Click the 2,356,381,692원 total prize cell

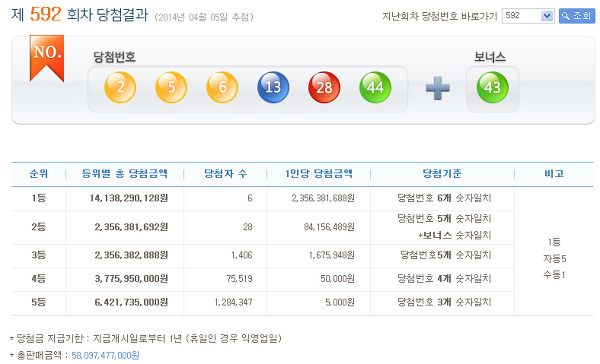131,227
